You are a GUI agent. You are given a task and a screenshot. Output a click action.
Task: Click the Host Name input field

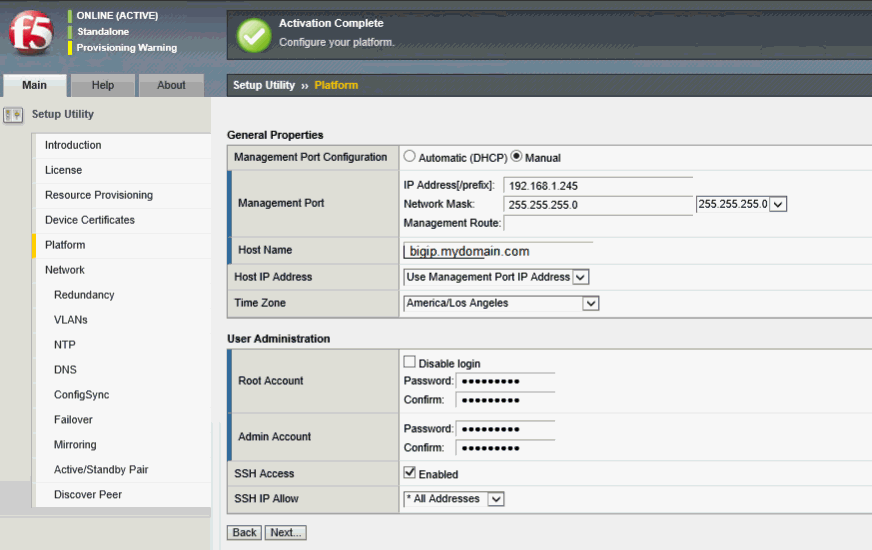498,251
